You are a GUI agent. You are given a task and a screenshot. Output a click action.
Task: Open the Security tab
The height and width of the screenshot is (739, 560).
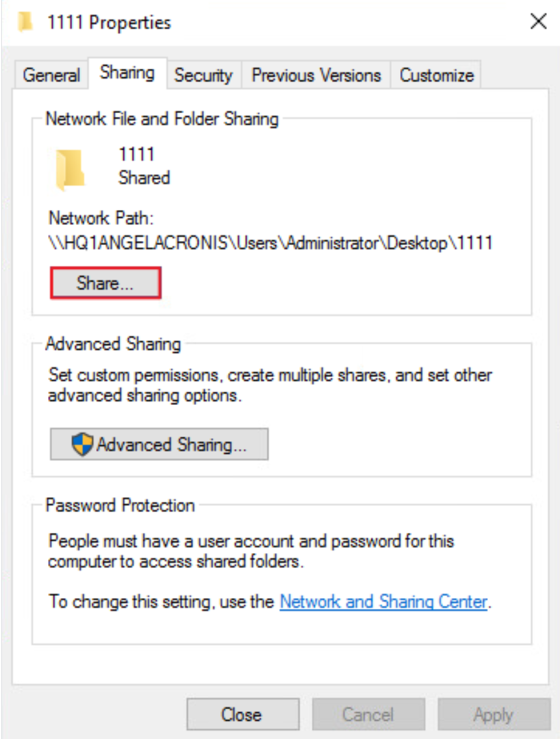(x=203, y=75)
